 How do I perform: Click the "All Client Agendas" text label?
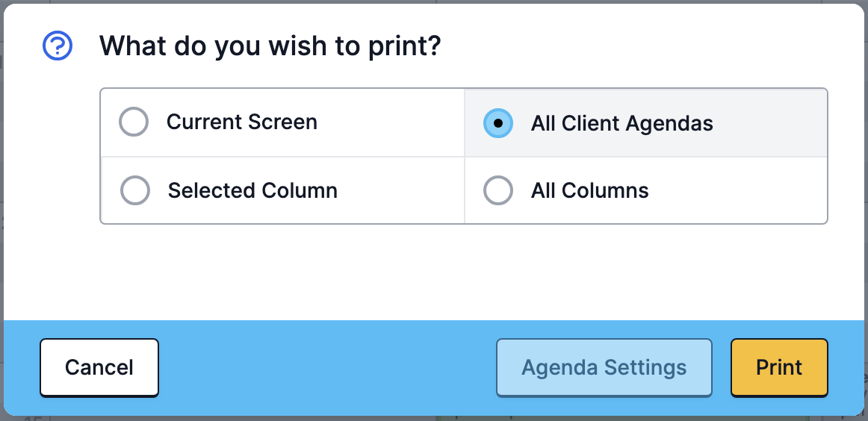622,123
